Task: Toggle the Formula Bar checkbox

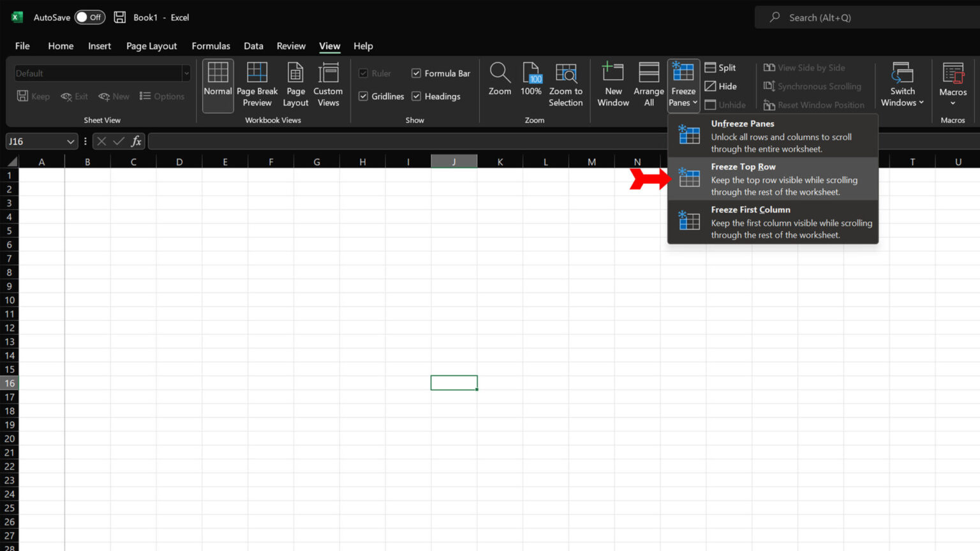Action: (416, 73)
